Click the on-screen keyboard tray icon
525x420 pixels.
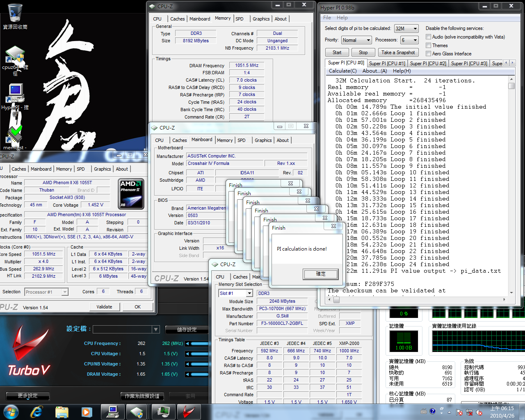click(424, 411)
